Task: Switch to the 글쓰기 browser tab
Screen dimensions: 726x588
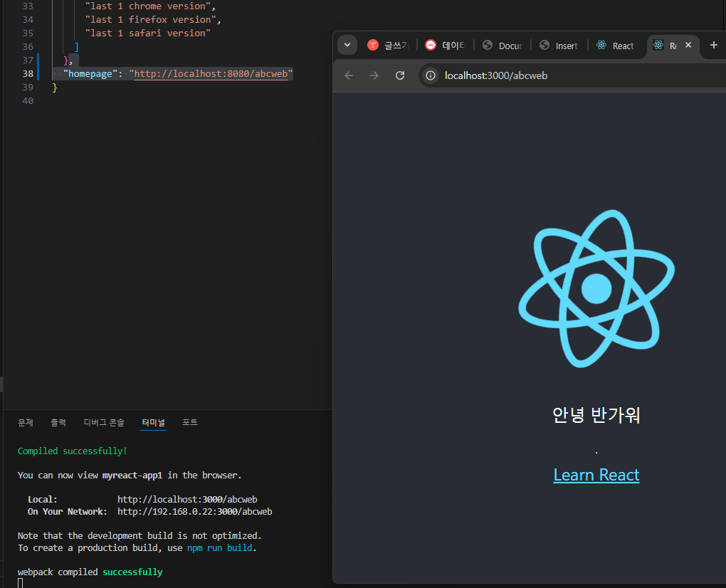Action: (387, 46)
